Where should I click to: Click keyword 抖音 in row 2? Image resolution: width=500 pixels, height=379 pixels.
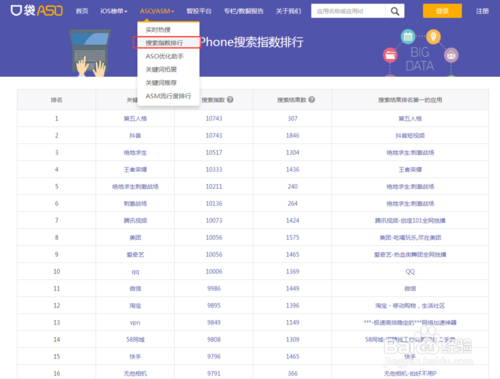coord(135,135)
